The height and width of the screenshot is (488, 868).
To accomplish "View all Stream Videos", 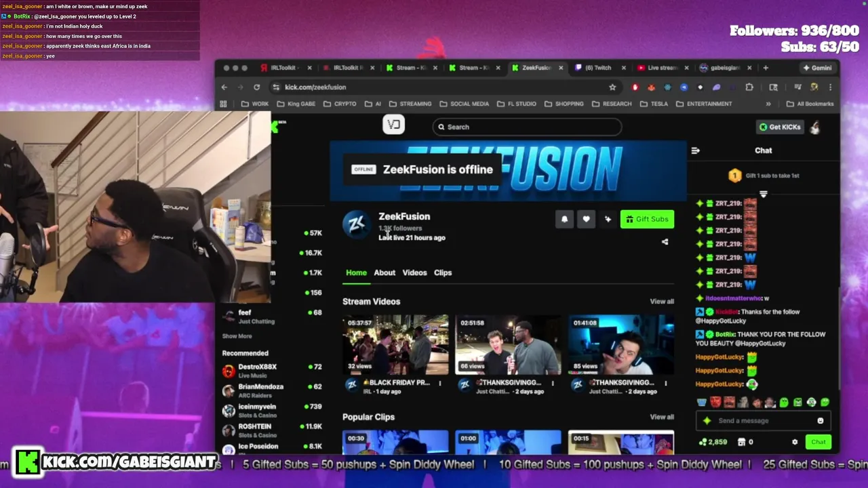I will click(x=662, y=302).
